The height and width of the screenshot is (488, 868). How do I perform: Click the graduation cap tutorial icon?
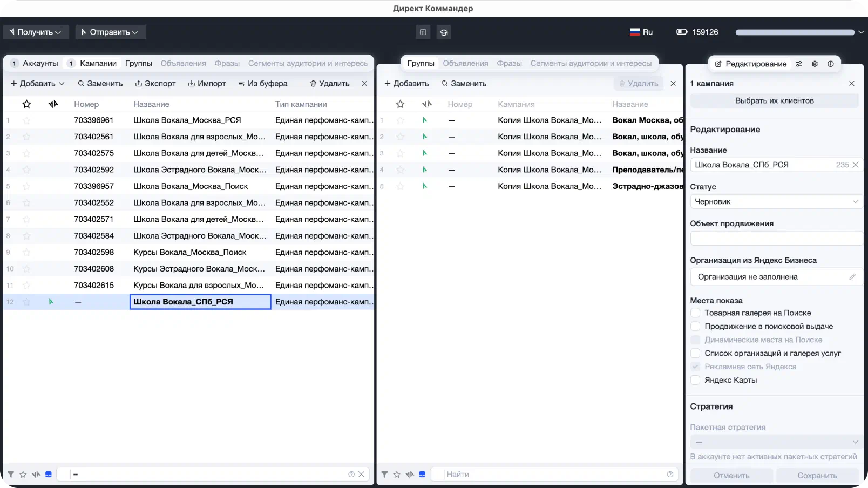click(444, 32)
